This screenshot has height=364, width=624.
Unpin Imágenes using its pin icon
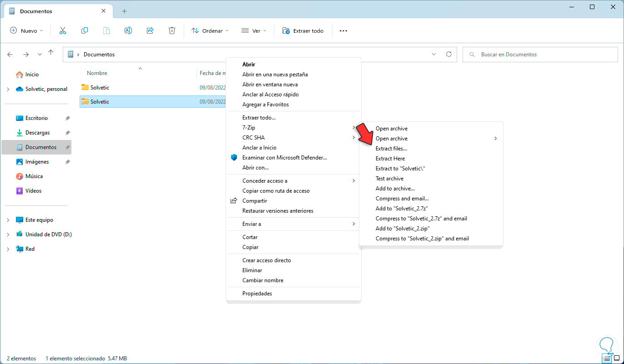tap(67, 162)
